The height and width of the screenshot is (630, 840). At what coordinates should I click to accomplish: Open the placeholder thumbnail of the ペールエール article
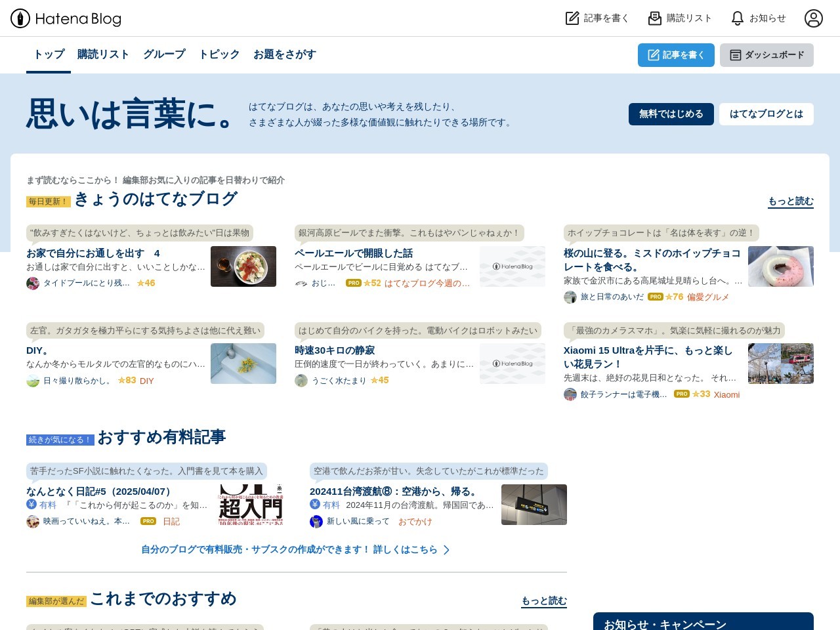pos(513,266)
